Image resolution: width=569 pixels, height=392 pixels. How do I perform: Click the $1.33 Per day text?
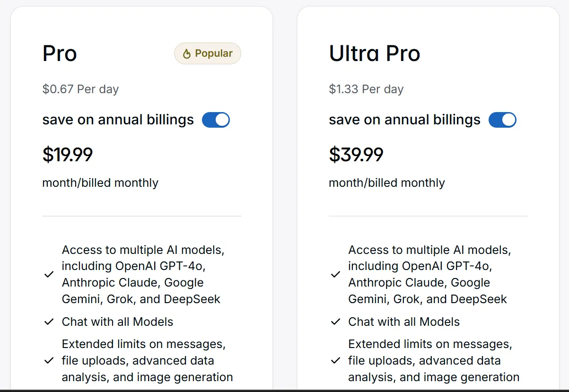click(366, 89)
